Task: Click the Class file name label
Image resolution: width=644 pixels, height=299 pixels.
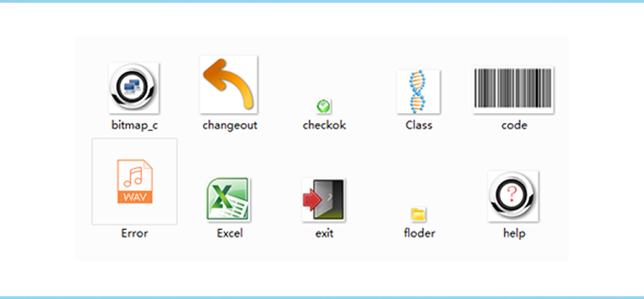Action: [x=419, y=125]
